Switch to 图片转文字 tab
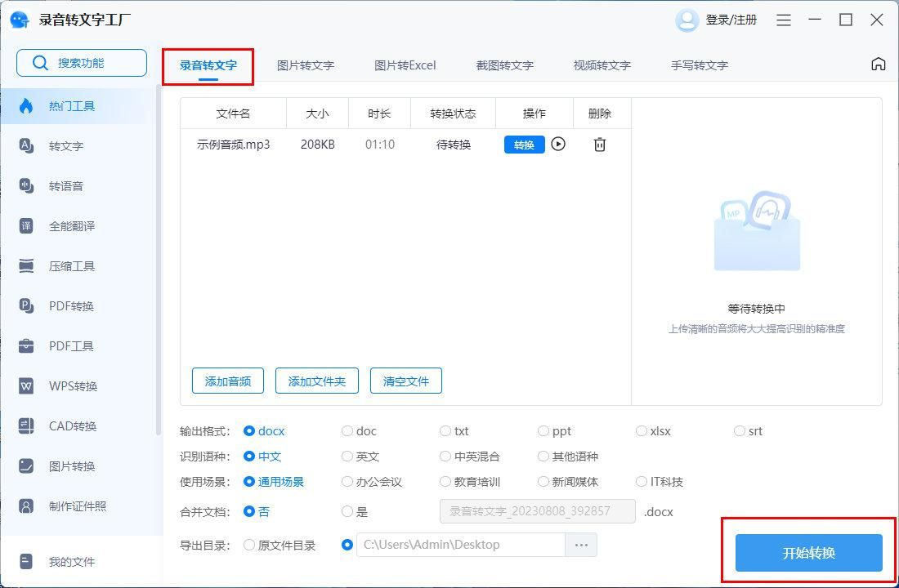The image size is (899, 588). pos(306,65)
